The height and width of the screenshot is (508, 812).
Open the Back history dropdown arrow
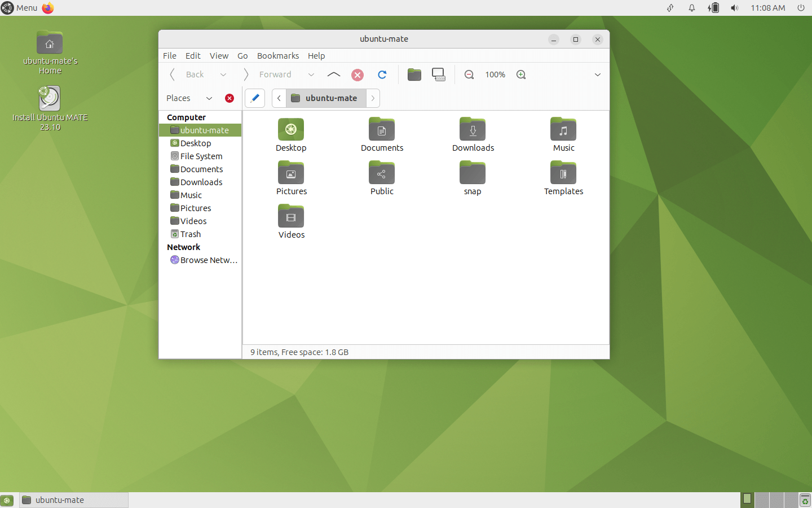(223, 75)
